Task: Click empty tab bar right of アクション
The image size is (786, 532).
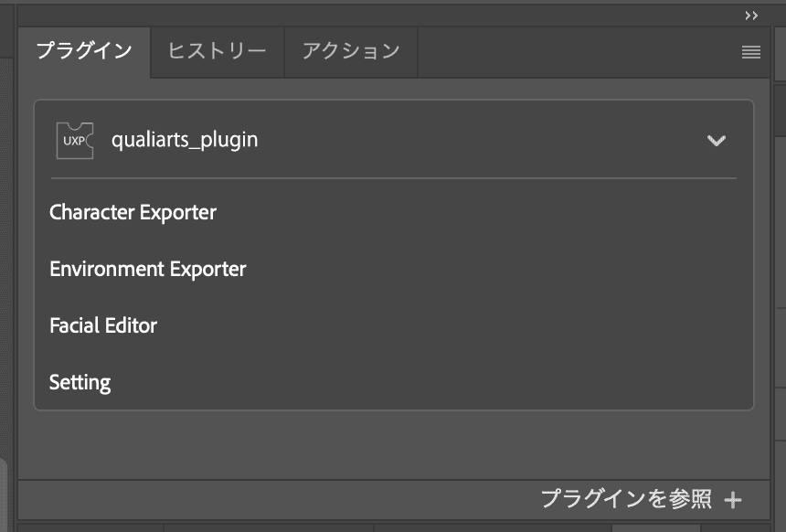Action: tap(576, 51)
